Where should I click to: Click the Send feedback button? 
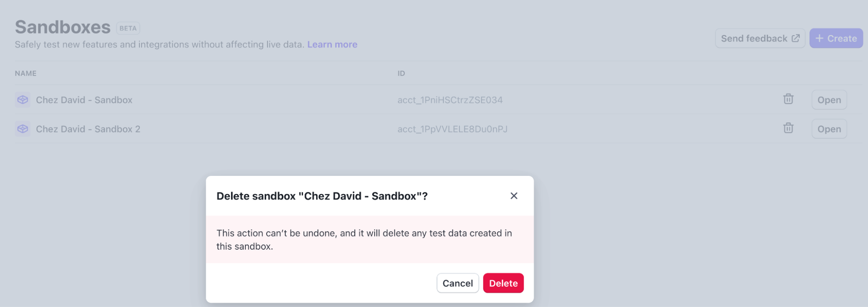(759, 38)
